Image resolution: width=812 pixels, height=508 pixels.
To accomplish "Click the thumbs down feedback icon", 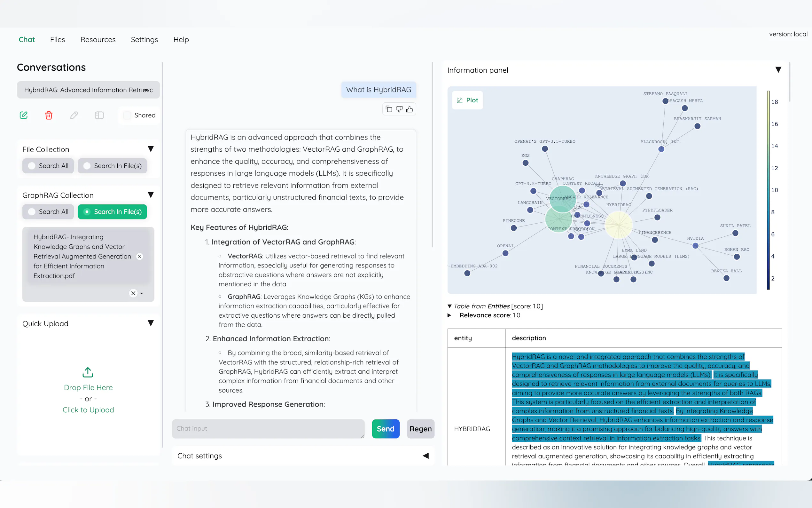I will click(399, 109).
